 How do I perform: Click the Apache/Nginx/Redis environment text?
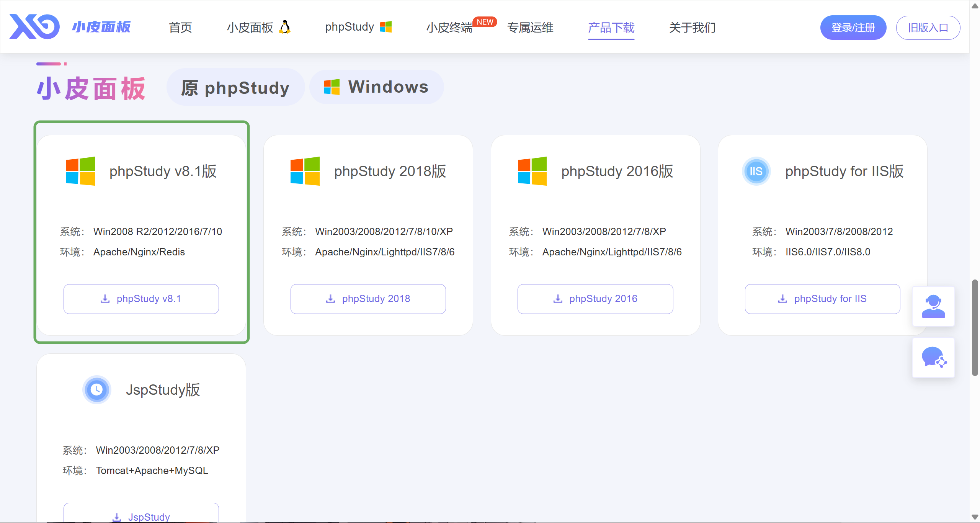tap(139, 252)
